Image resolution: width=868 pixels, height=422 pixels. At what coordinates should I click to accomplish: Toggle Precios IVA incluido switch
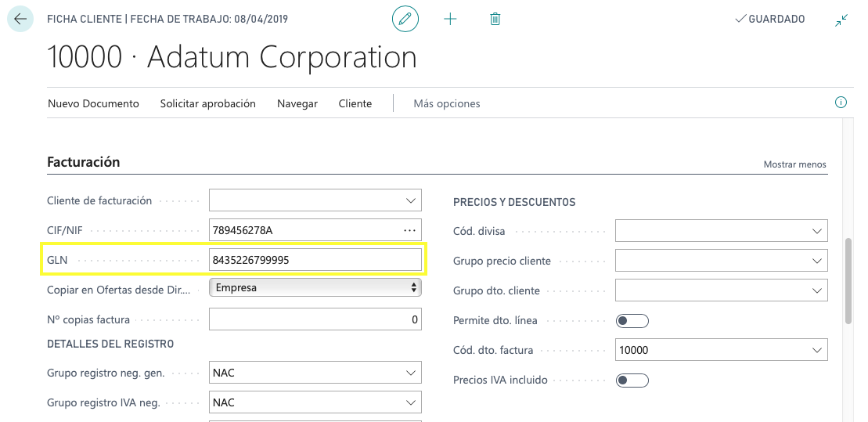tap(632, 381)
